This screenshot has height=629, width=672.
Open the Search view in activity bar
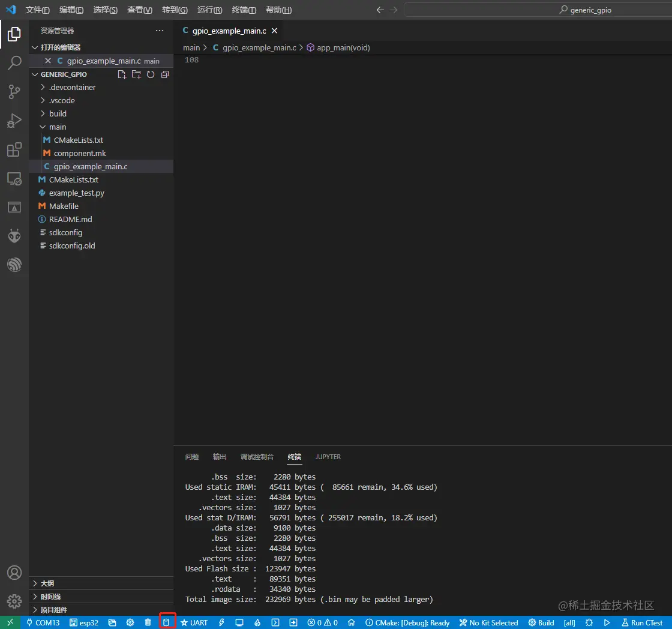[x=14, y=63]
